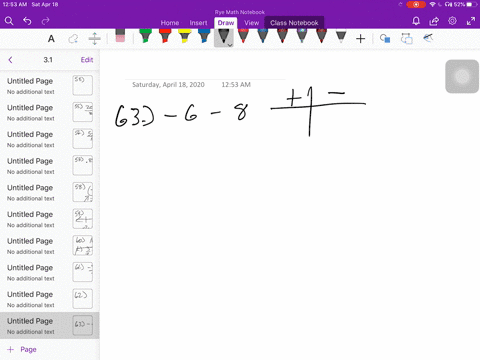Tap the Rye Math Notebook title

[x=240, y=12]
